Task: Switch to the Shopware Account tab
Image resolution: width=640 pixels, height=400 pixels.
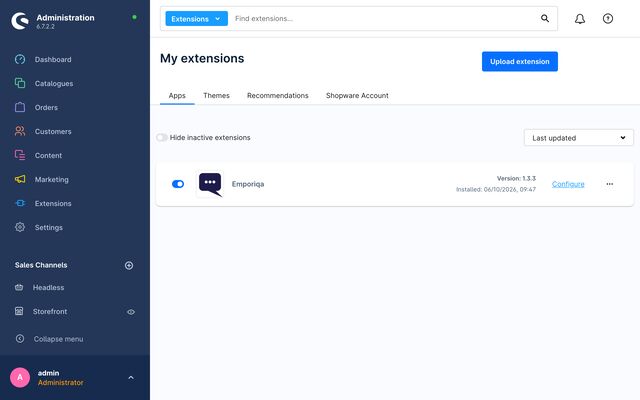Action: (357, 96)
